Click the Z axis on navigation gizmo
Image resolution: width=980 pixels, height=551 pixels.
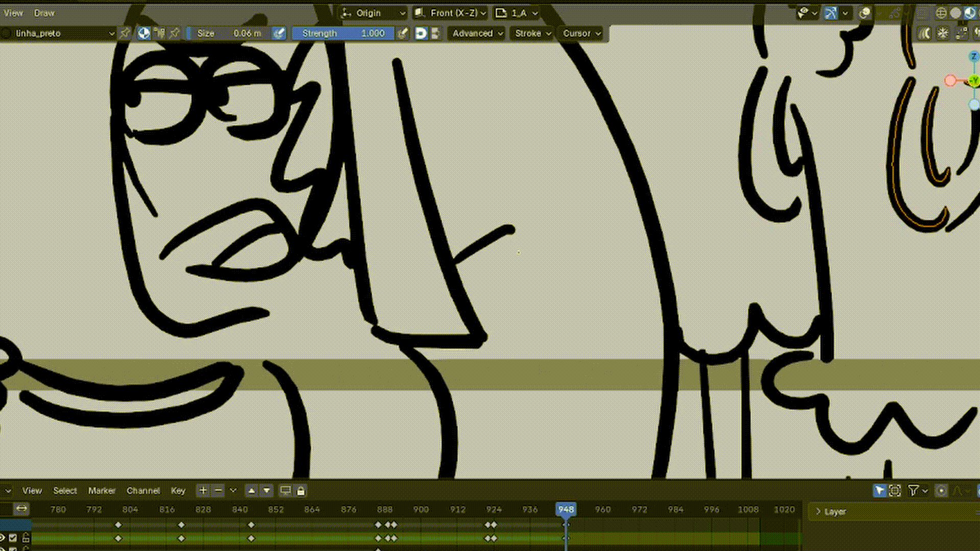coord(973,56)
